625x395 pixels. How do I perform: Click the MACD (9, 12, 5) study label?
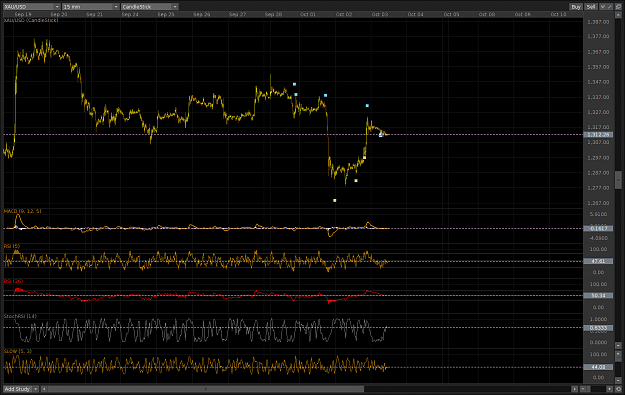[23, 211]
